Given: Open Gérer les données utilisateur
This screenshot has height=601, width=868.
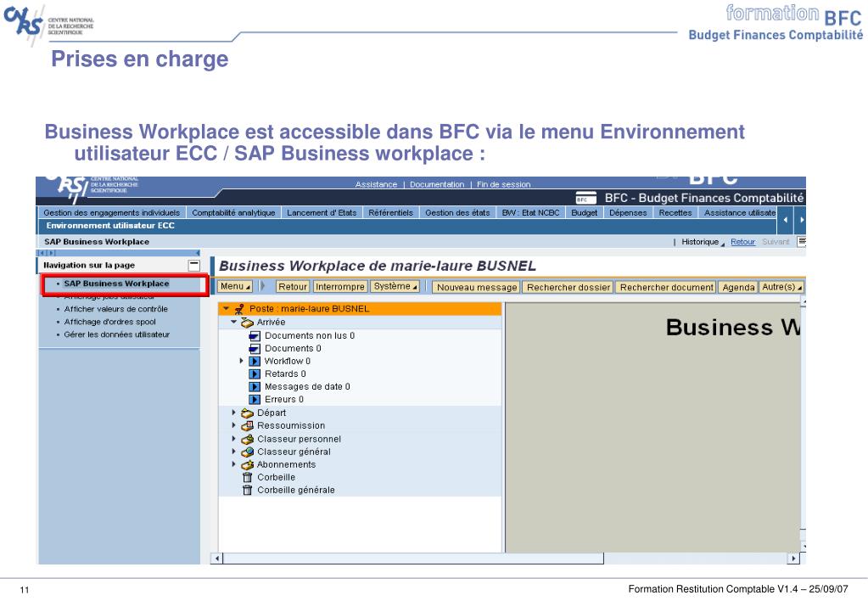Looking at the screenshot, I should tap(117, 334).
